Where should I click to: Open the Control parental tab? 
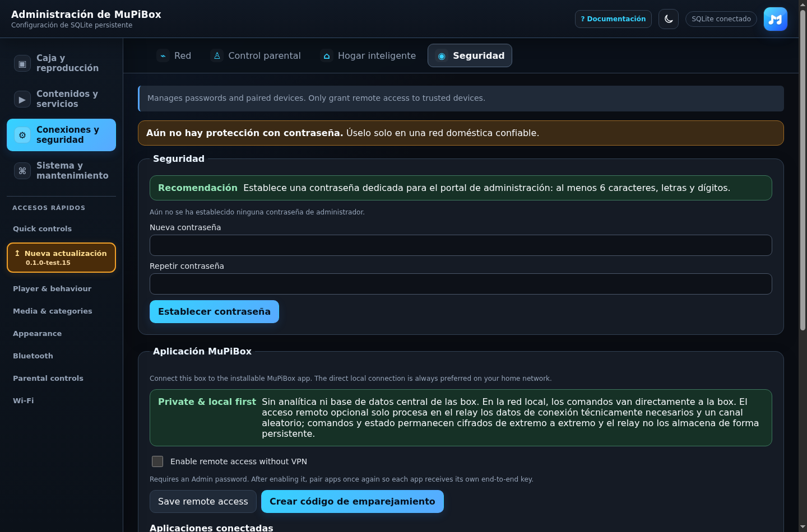[x=256, y=55]
